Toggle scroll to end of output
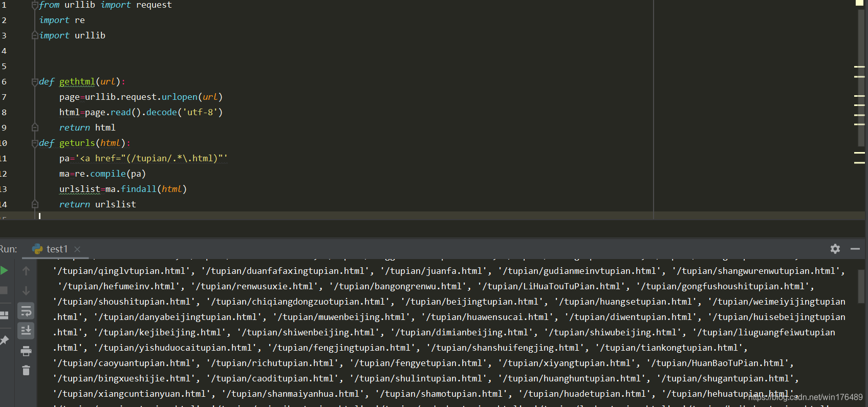Viewport: 868px width, 407px height. [x=26, y=331]
